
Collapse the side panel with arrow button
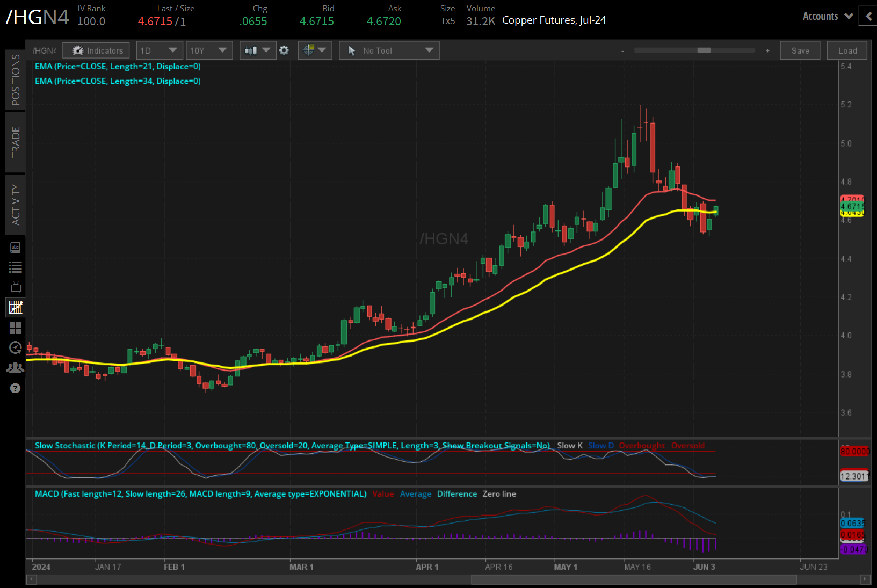coord(868,16)
